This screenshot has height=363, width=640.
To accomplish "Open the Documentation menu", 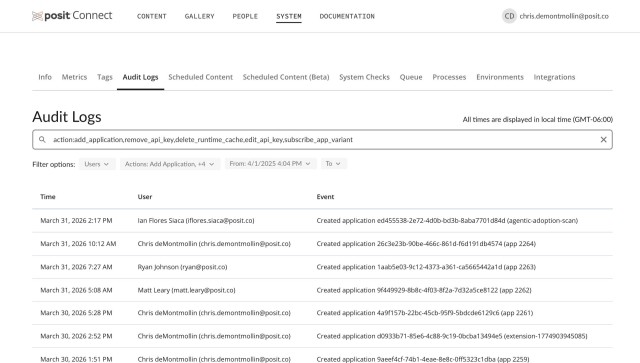I will pyautogui.click(x=347, y=16).
